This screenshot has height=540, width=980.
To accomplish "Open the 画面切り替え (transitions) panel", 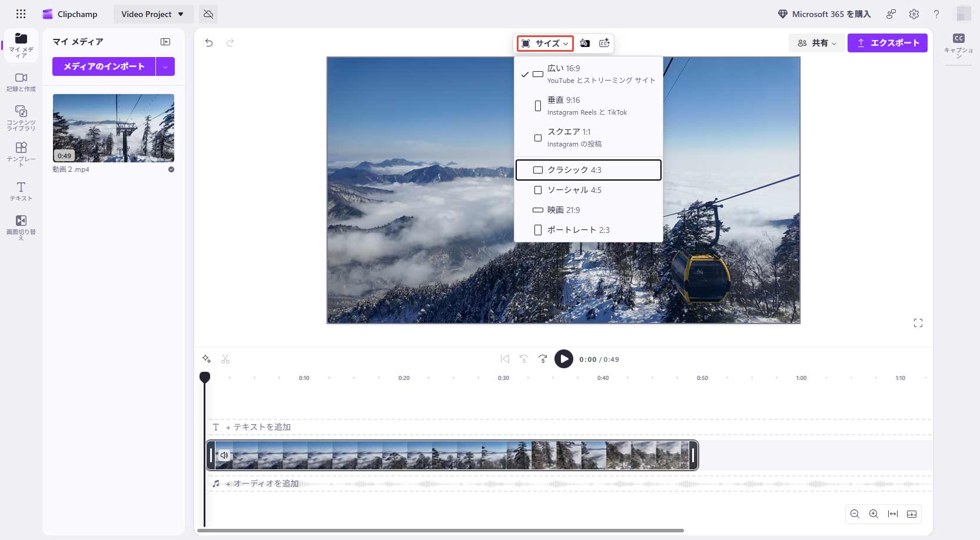I will [21, 224].
